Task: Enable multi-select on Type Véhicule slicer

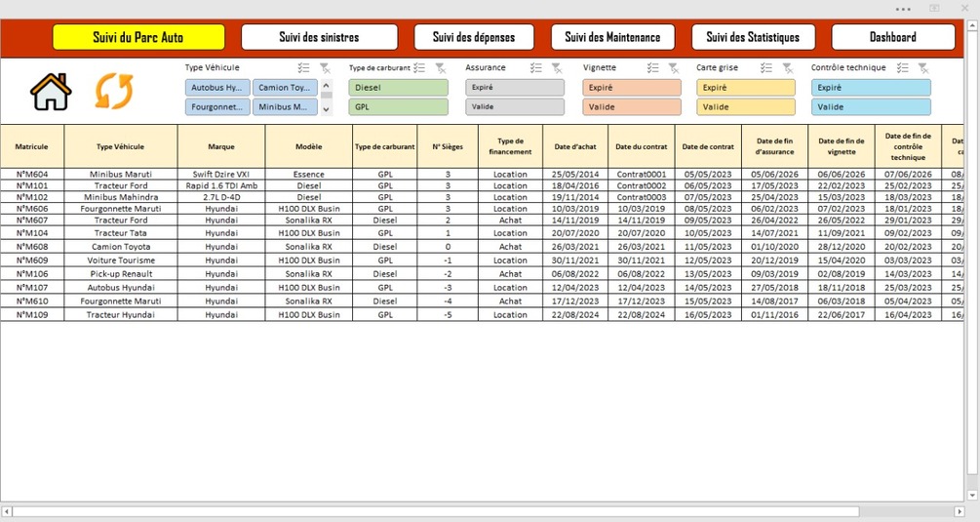Action: (x=303, y=68)
